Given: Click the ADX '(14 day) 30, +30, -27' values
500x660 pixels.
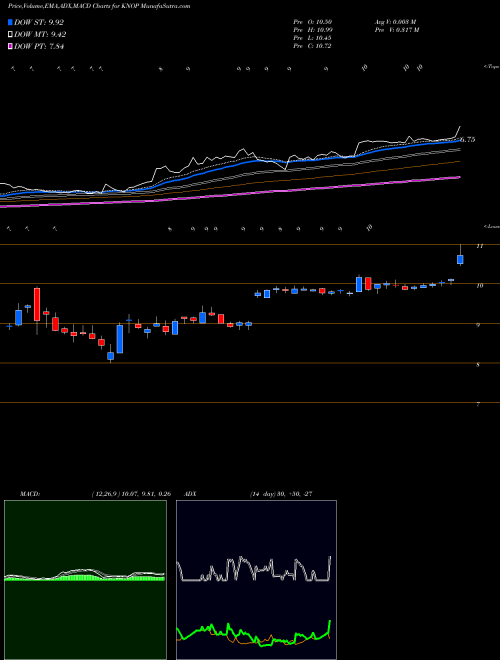Looking at the screenshot, I should coord(281,494).
